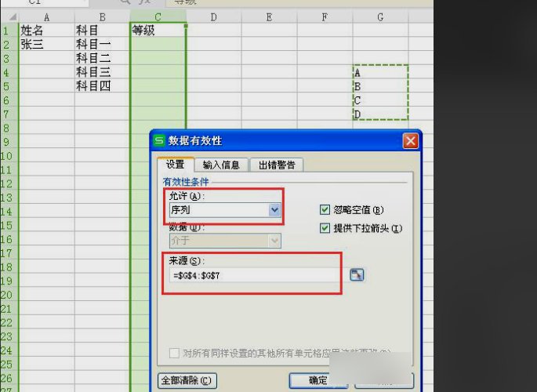
Task: Close the 数据有效性 dialog
Action: [x=411, y=140]
